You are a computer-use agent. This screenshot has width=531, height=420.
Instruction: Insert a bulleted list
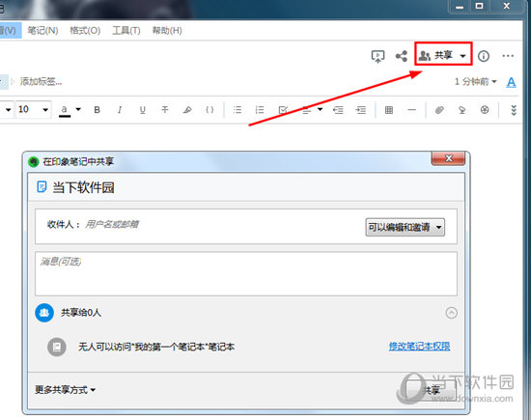click(x=238, y=110)
